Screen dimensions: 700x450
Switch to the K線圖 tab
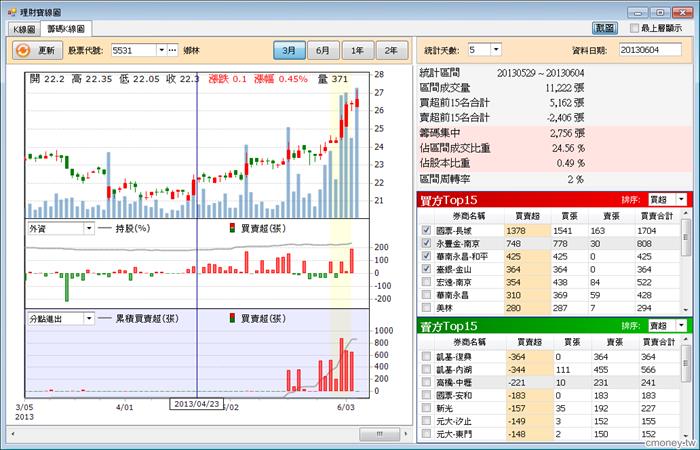tap(23, 29)
